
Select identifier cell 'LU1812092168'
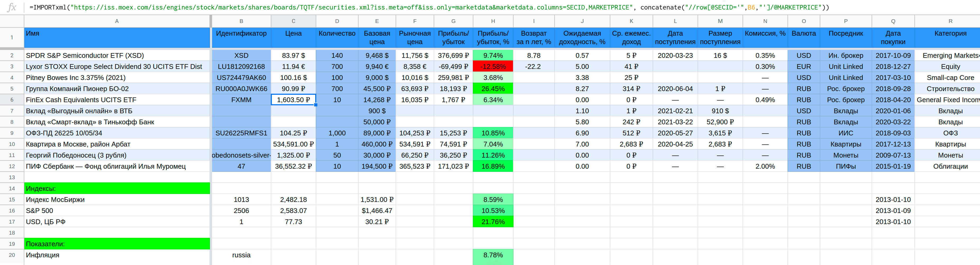[241, 67]
